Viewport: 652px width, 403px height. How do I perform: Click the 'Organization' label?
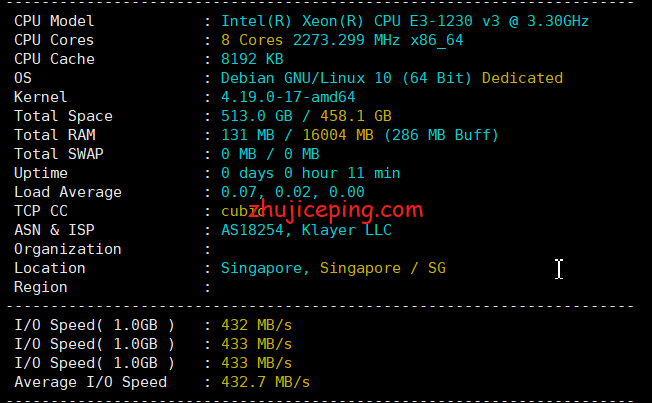tap(68, 249)
